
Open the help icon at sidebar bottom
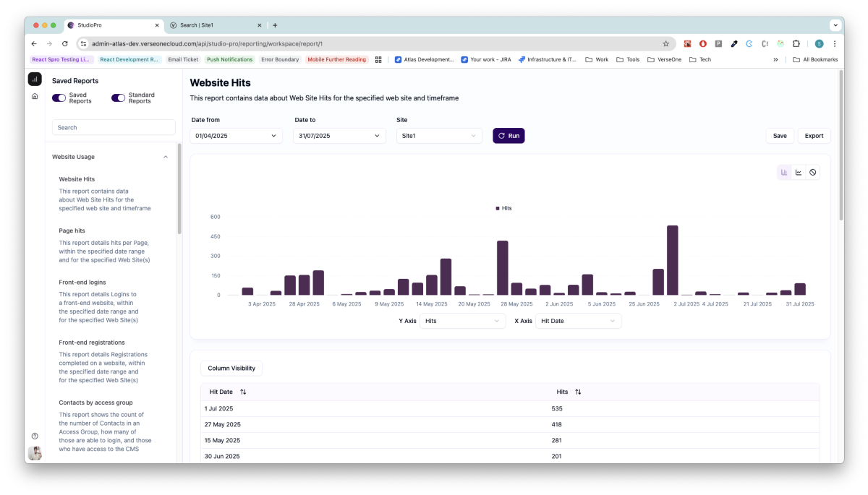35,436
